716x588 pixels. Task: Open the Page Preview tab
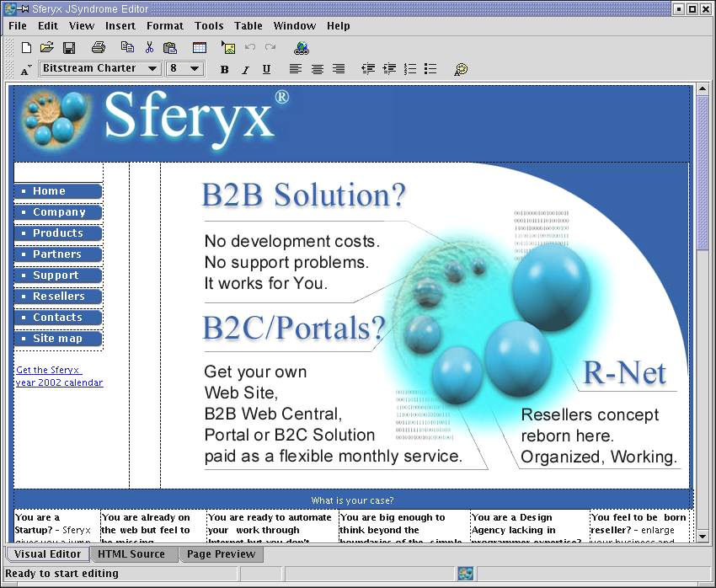pos(221,554)
